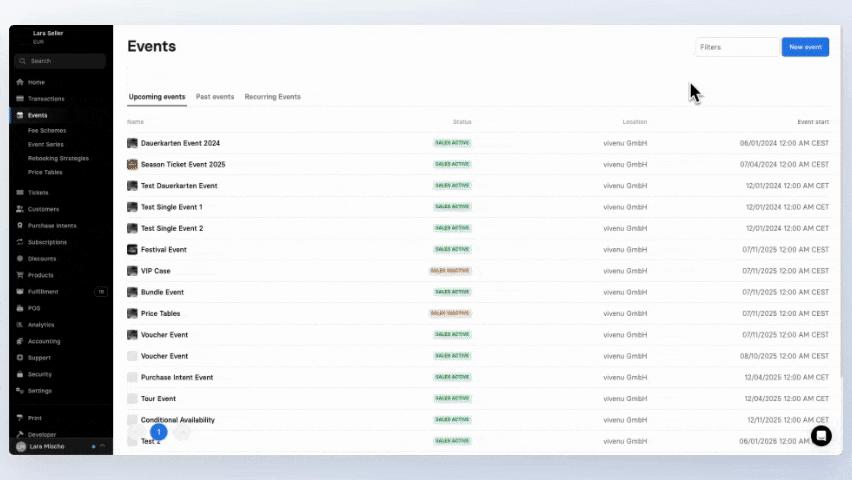This screenshot has width=852, height=480.
Task: Open Discounts icon in sidebar
Action: pos(20,258)
